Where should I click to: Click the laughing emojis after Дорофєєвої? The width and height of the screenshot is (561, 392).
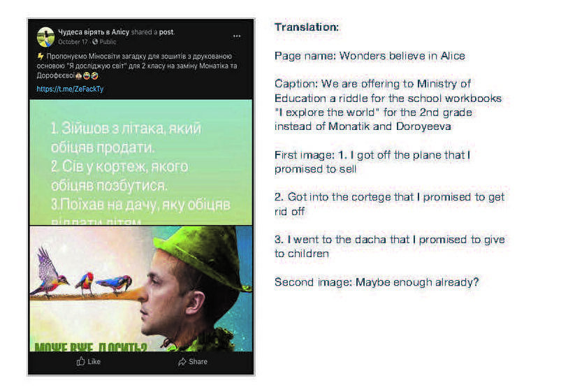[x=87, y=75]
